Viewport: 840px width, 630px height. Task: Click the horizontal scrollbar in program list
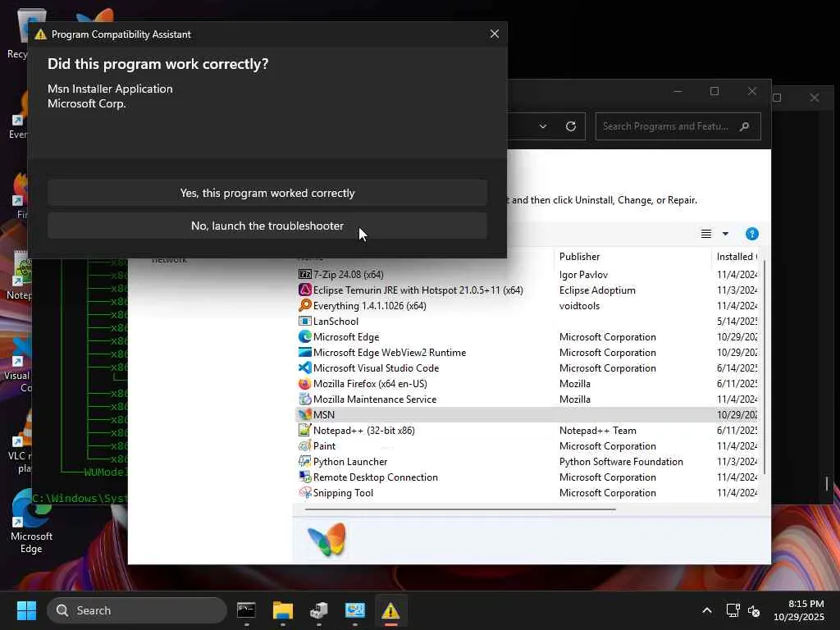pos(460,509)
